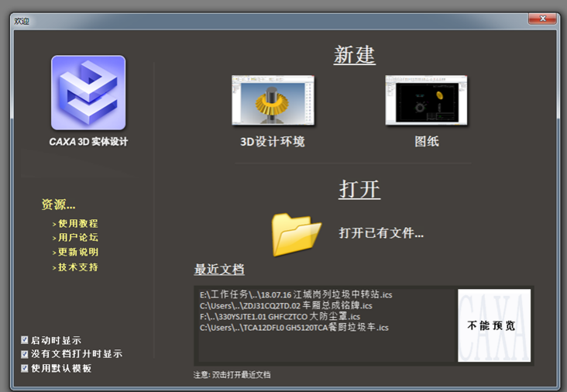Select the 图纸 drawing thumbnail
Image resolution: width=567 pixels, height=392 pixels.
click(x=426, y=101)
